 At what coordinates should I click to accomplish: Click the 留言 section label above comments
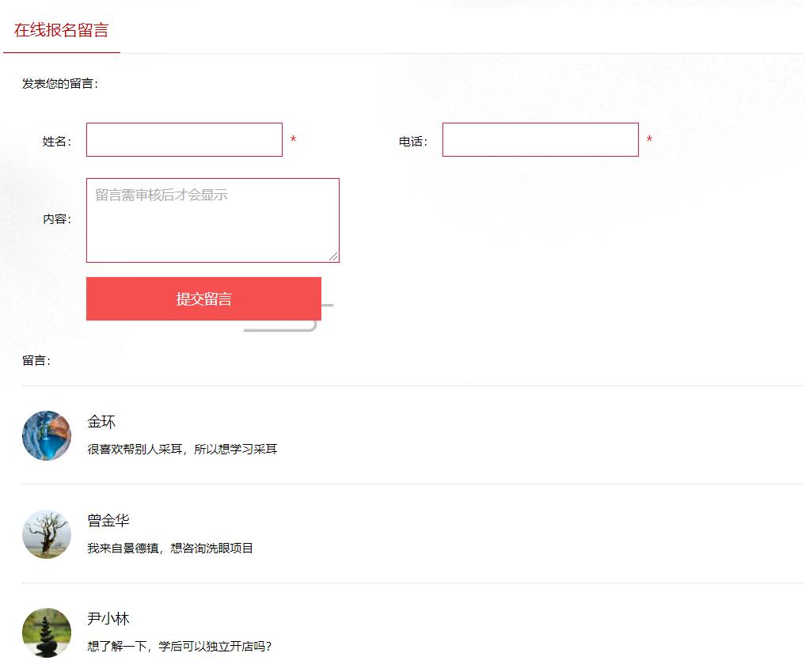coord(36,361)
